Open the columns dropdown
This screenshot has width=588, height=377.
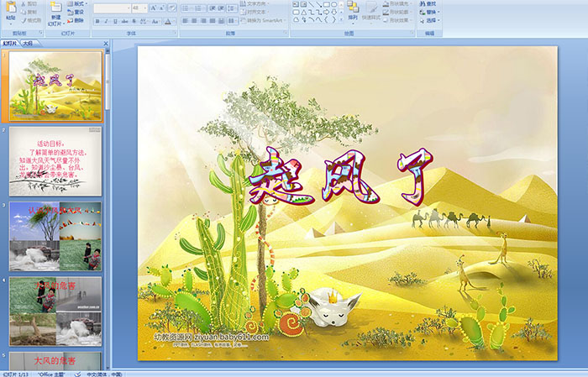233,21
